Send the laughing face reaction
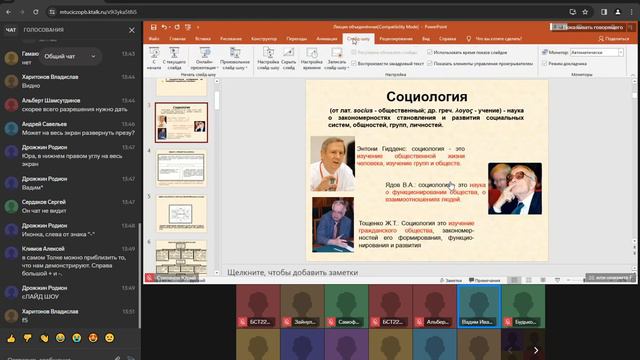 (x=60, y=338)
